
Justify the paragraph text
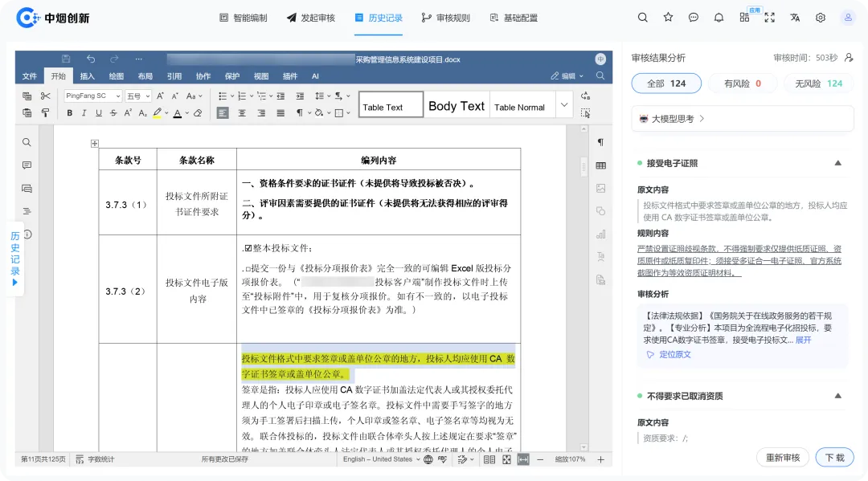[280, 112]
